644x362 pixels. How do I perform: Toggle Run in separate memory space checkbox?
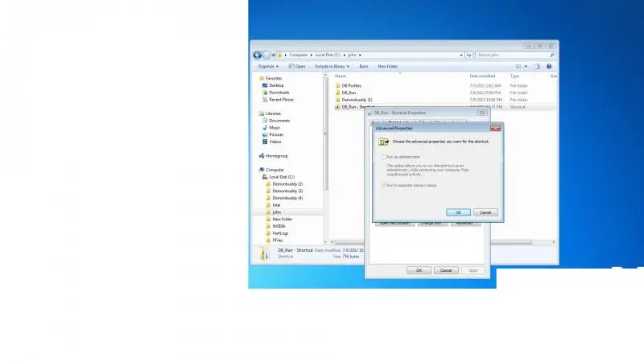click(x=384, y=185)
